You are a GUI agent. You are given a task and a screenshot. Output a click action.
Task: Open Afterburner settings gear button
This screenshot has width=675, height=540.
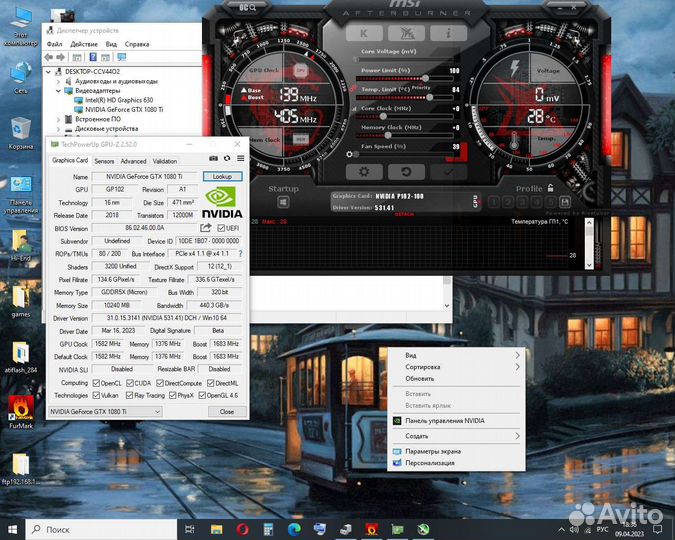tap(364, 172)
